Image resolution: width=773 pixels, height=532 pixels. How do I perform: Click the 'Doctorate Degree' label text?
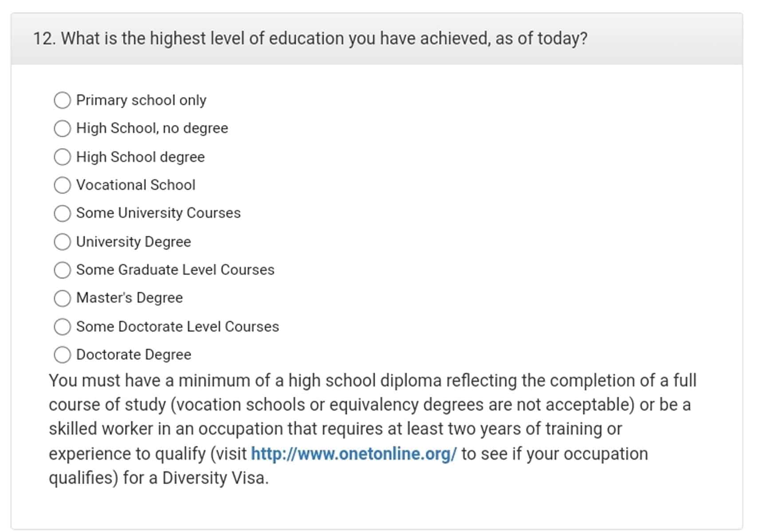pyautogui.click(x=133, y=355)
